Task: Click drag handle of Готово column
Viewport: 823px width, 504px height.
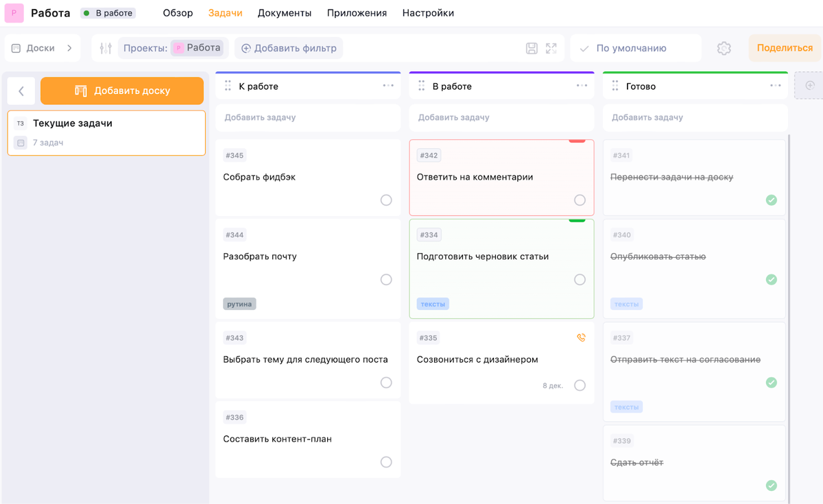Action: [615, 86]
